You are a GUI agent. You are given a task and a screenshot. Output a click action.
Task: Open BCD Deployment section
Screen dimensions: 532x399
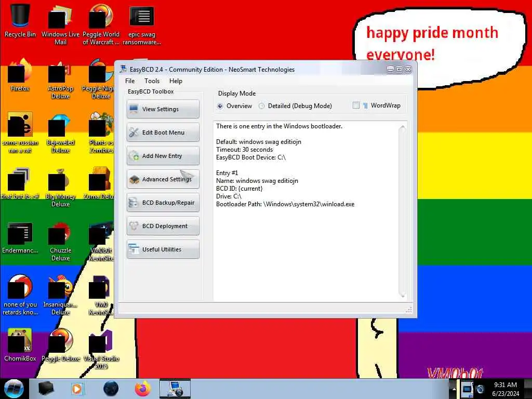(x=163, y=226)
